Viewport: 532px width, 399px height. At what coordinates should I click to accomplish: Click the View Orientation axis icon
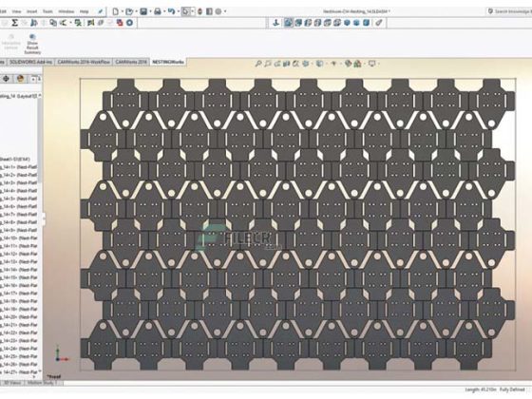pos(276,23)
